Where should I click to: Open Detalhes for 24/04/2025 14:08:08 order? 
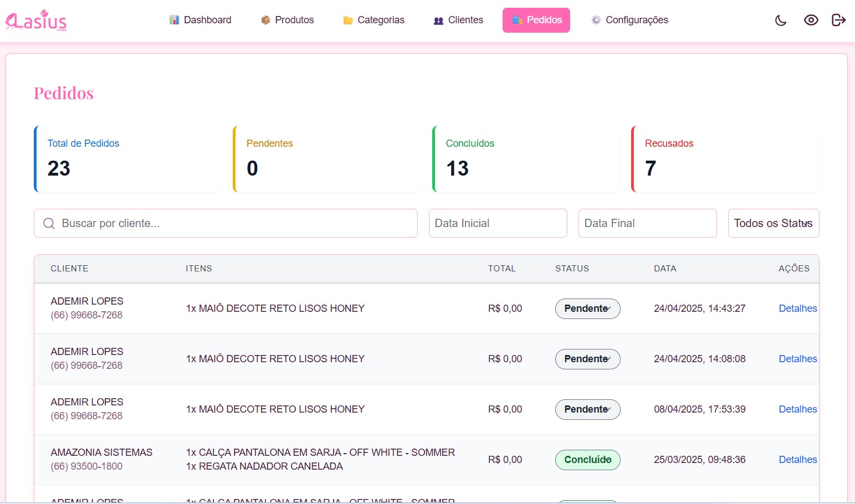pyautogui.click(x=798, y=359)
